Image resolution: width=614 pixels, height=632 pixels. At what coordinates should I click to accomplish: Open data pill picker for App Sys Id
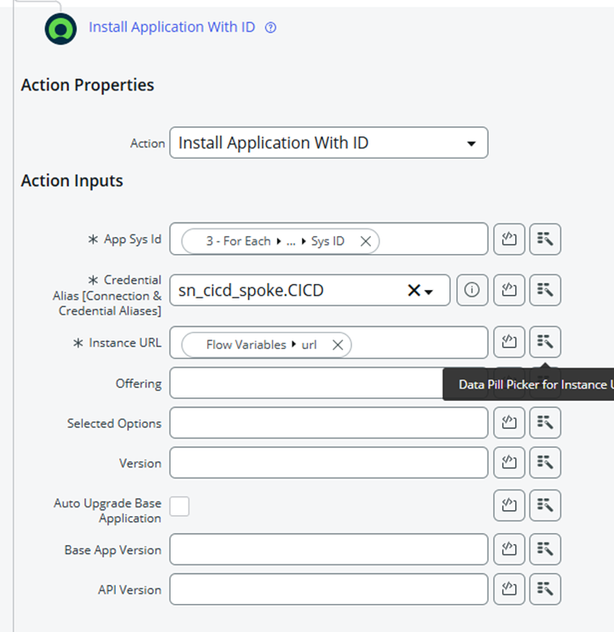tap(545, 240)
